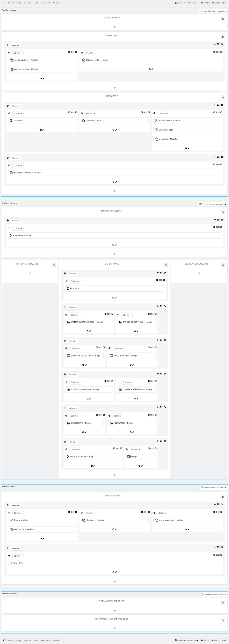This screenshot has width=229, height=644.
Task: Switch to the Medium view in top toolbar
Action: (x=27, y=3)
